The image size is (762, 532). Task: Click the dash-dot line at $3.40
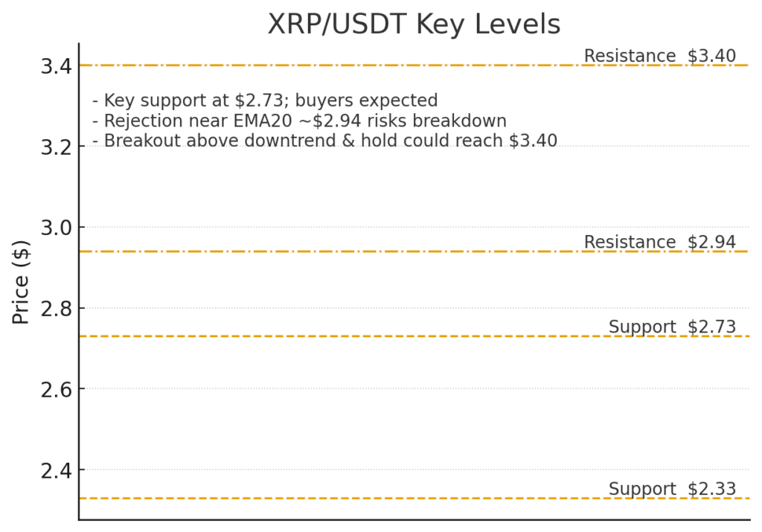330,65
